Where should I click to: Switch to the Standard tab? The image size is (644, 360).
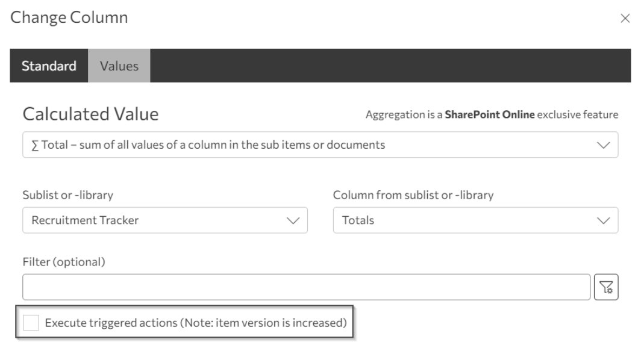point(49,66)
